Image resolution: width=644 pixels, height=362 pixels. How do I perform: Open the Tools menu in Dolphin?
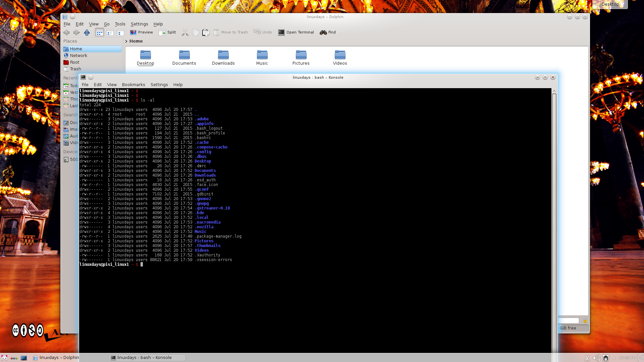(120, 24)
